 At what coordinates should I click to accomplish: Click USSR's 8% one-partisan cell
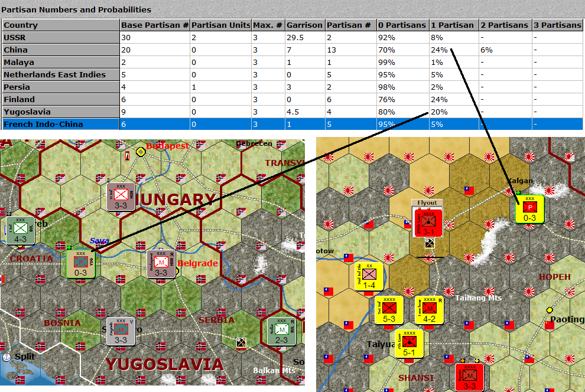click(454, 37)
